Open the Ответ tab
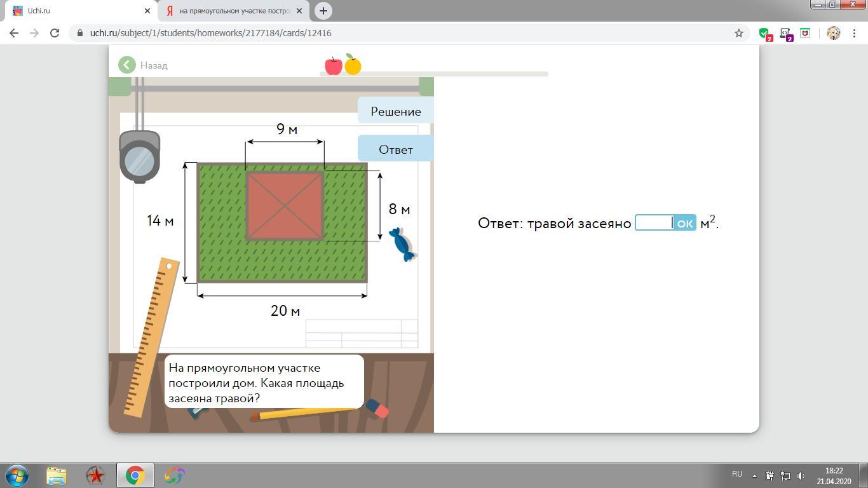 pyautogui.click(x=395, y=149)
